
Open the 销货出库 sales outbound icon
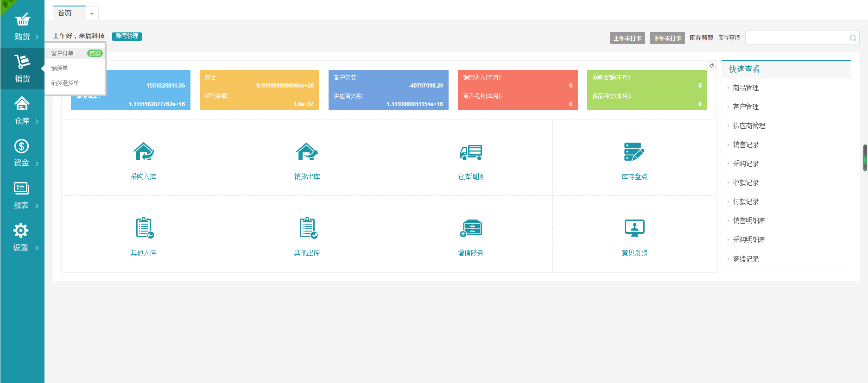point(307,152)
